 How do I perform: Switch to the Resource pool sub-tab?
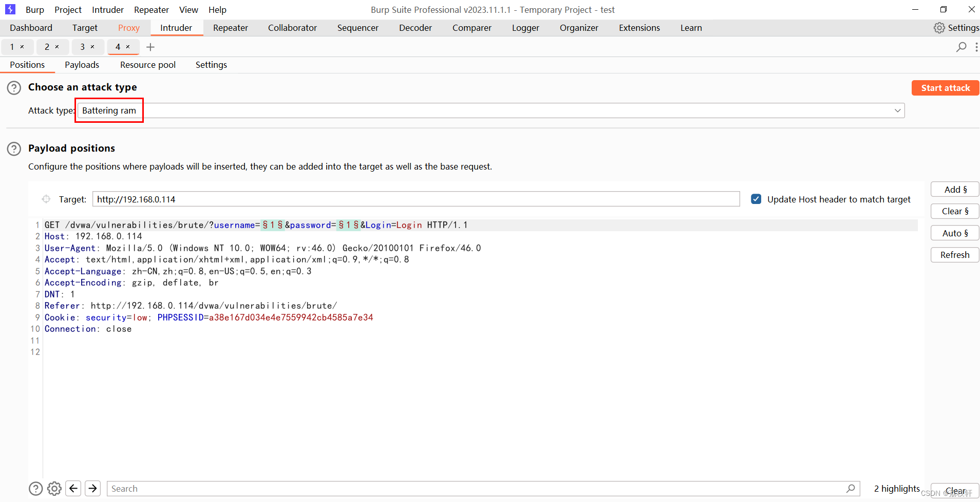tap(148, 65)
